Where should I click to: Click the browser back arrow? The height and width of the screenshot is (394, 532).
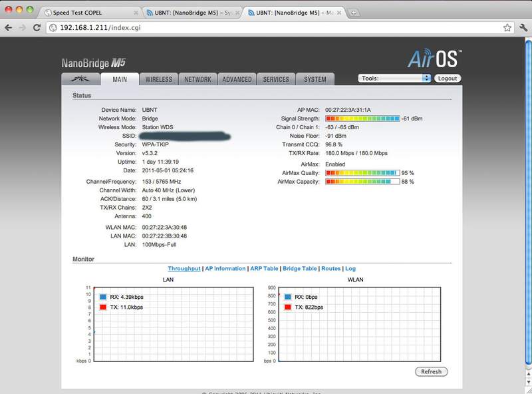click(9, 28)
